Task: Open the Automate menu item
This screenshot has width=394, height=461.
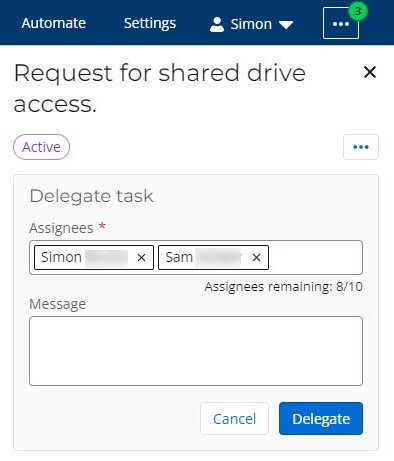Action: coord(54,23)
